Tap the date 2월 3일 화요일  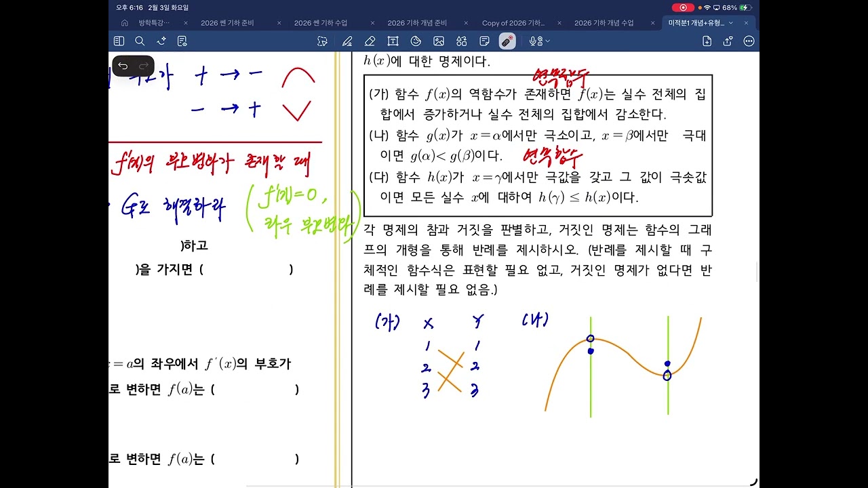(x=168, y=7)
